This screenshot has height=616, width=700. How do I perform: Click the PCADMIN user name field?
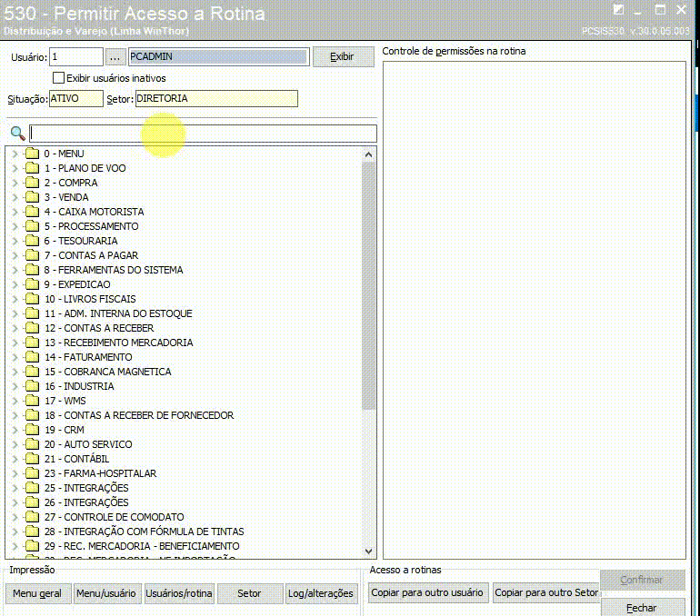(x=219, y=57)
